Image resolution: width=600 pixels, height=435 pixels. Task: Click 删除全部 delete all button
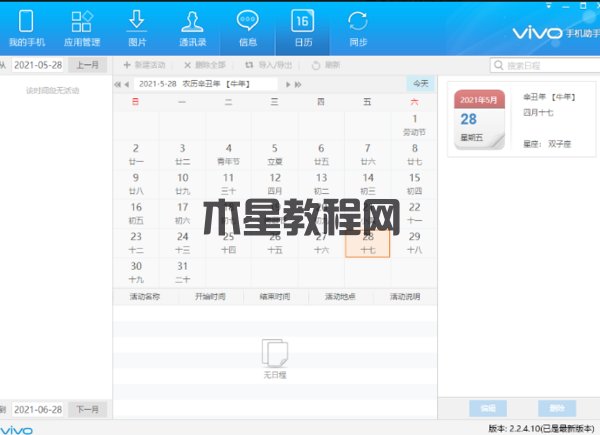(205, 65)
